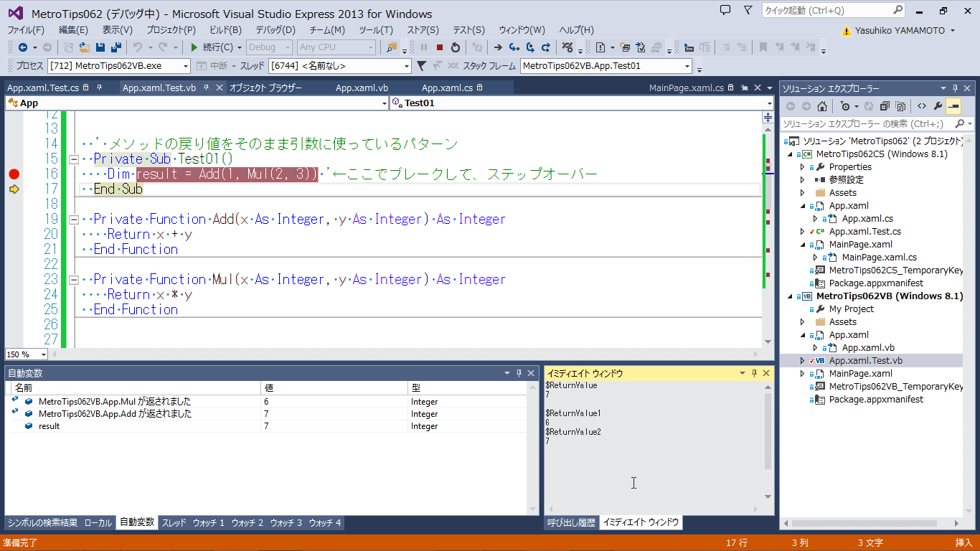Open the ファイル(F) menu
The width and height of the screenshot is (980, 551).
[x=26, y=30]
